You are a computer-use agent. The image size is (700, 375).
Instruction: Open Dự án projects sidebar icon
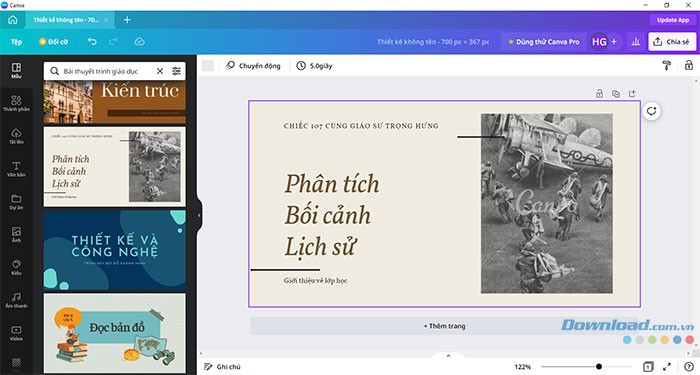click(16, 201)
